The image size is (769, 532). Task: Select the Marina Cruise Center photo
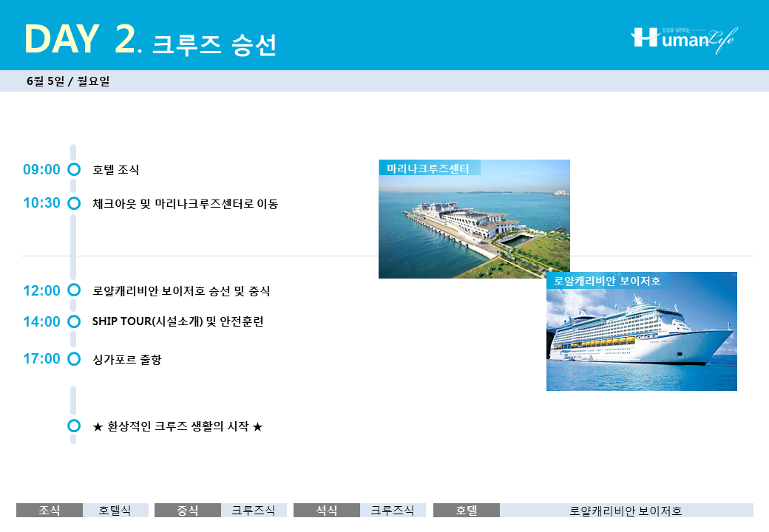(x=474, y=219)
